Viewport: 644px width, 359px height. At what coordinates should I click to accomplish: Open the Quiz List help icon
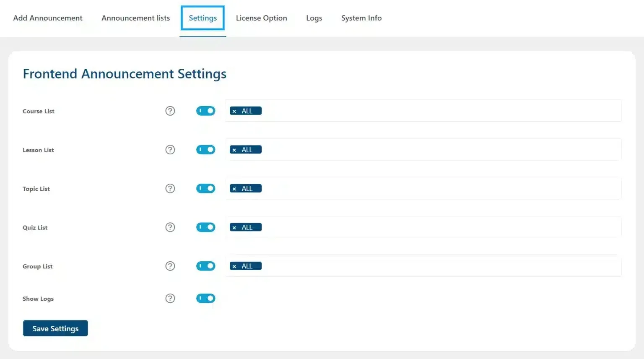(x=170, y=227)
